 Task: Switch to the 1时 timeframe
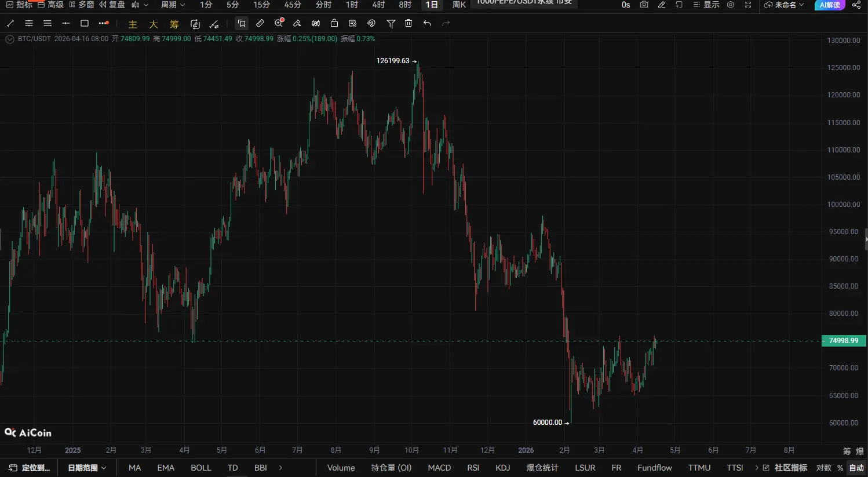click(x=352, y=5)
